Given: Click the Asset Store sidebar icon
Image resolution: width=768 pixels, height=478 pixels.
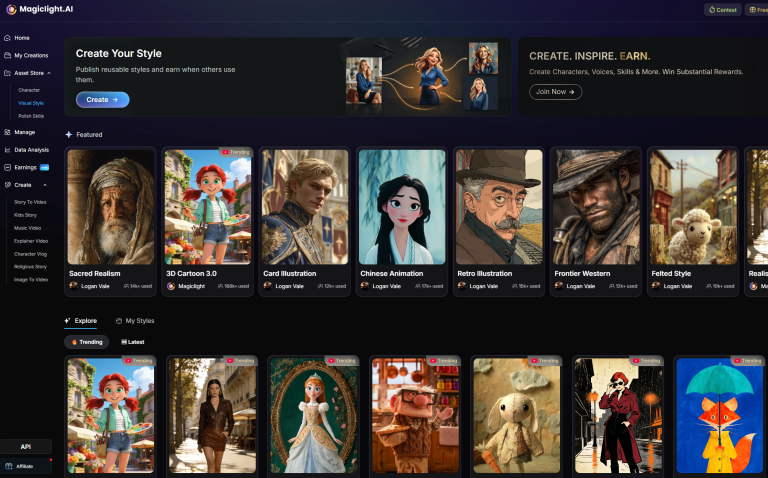Looking at the screenshot, I should pyautogui.click(x=7, y=73).
